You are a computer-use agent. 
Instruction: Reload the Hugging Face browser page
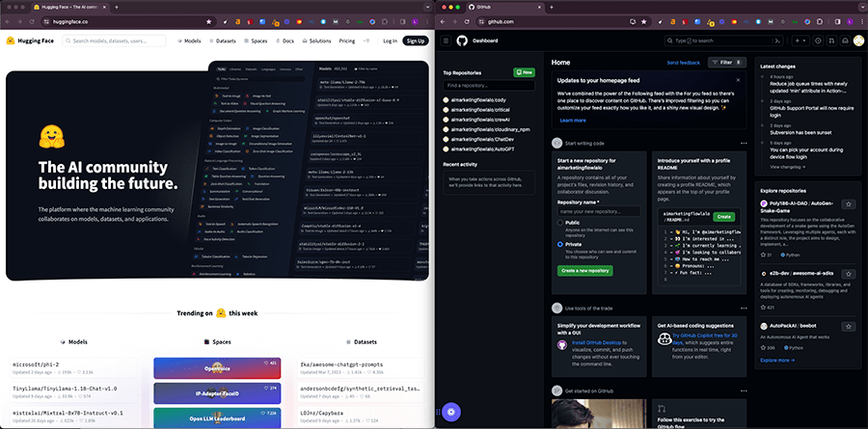pyautogui.click(x=32, y=21)
